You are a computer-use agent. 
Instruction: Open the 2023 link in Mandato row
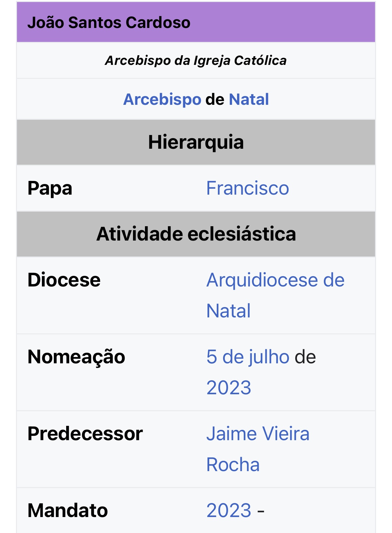pyautogui.click(x=229, y=510)
